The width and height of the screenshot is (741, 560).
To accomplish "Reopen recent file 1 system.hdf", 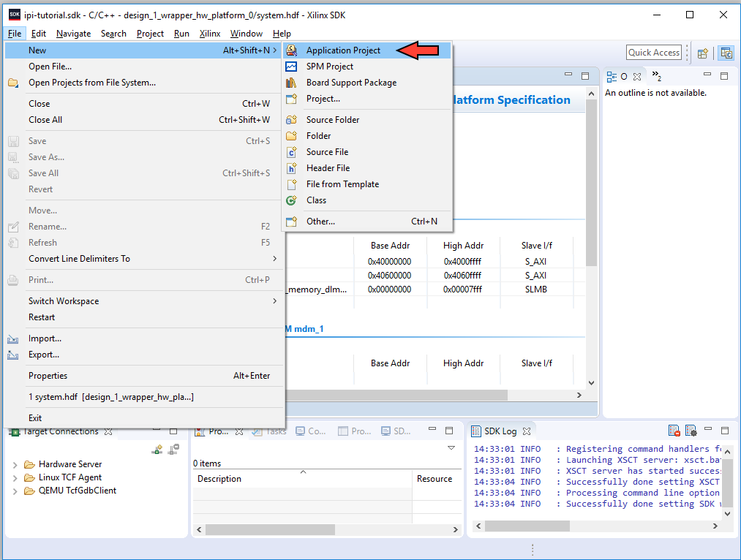I will tap(145, 397).
